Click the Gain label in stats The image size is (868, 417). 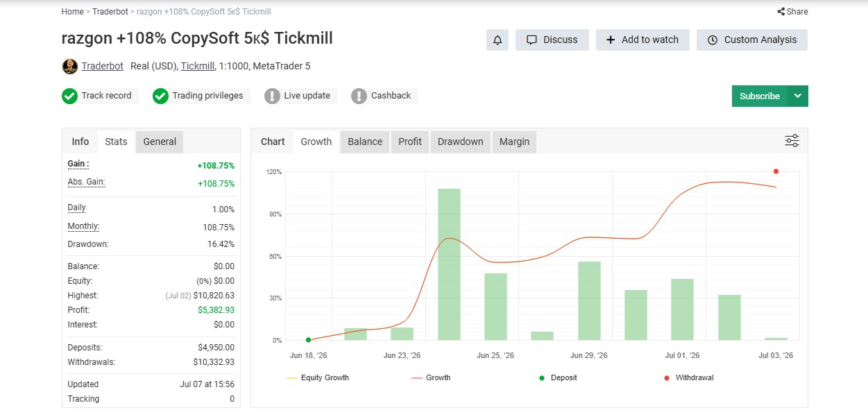(78, 164)
